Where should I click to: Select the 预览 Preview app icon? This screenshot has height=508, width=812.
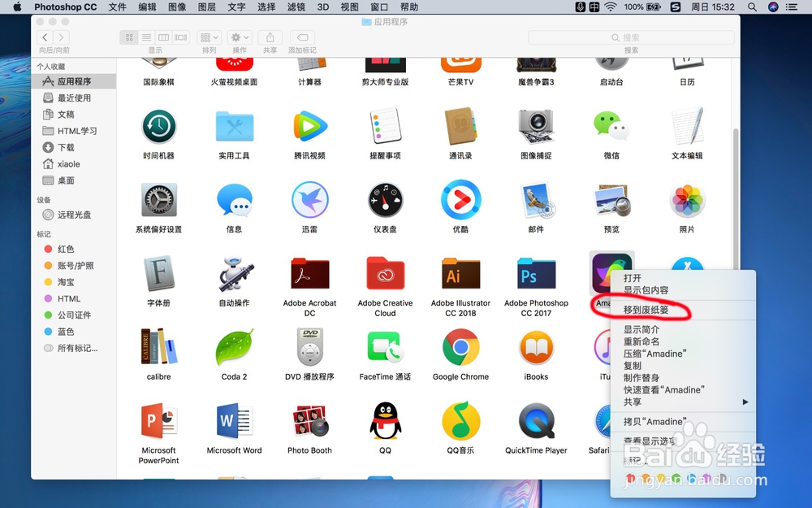click(x=611, y=200)
